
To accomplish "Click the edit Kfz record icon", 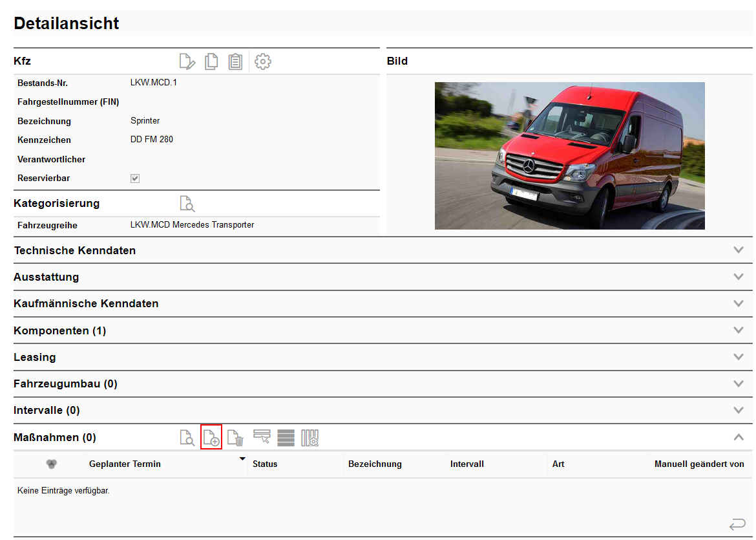I will 187,61.
